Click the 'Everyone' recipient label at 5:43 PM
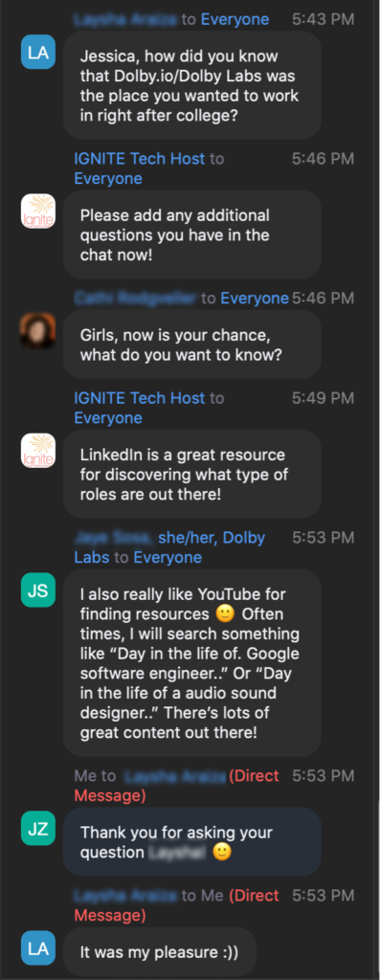This screenshot has width=380, height=980. coord(235,19)
